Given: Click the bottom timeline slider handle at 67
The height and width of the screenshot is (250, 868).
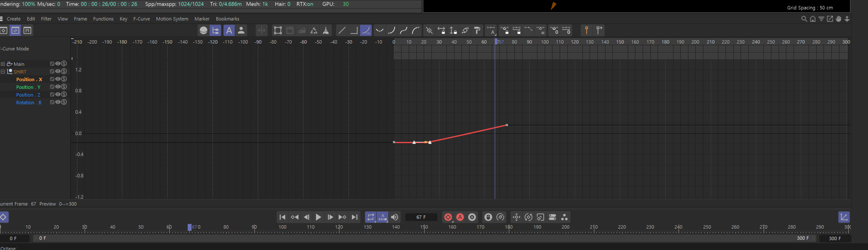Looking at the screenshot, I should (189, 227).
